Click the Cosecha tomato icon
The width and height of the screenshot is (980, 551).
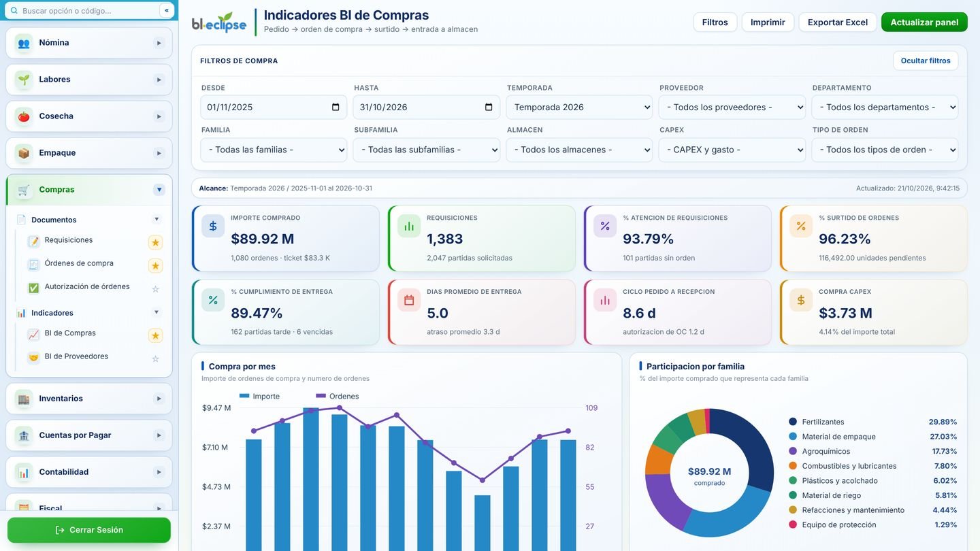tap(24, 116)
